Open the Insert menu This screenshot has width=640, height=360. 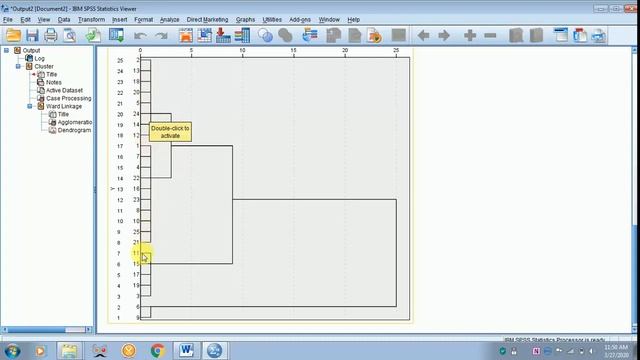coord(120,20)
